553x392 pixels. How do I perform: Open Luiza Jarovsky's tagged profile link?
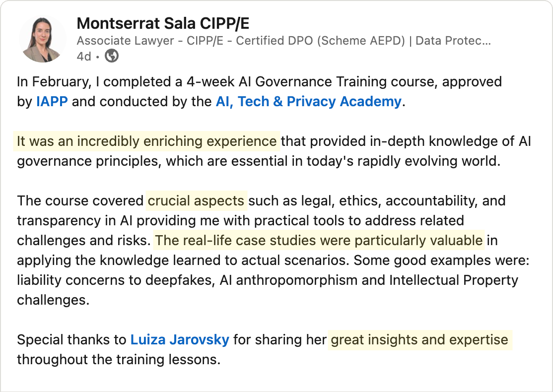click(x=180, y=340)
